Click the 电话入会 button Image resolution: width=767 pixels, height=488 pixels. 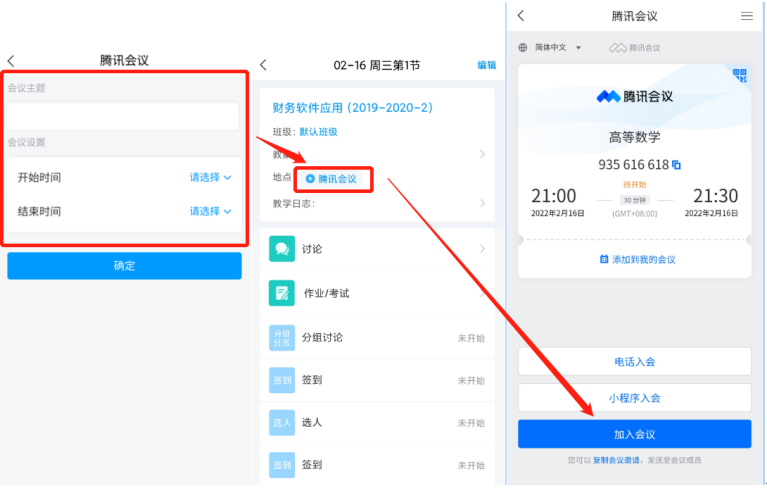[x=634, y=362]
